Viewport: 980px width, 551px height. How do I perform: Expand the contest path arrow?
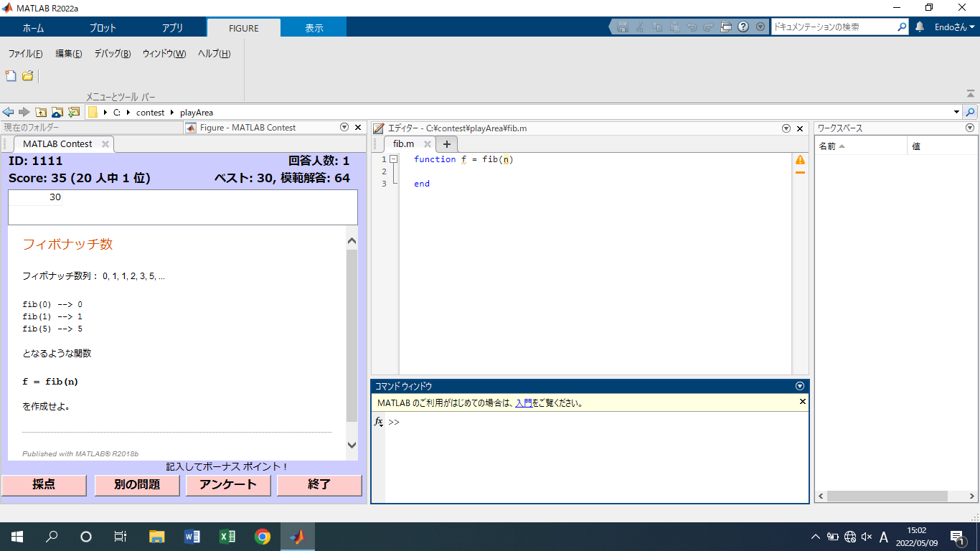pyautogui.click(x=171, y=113)
